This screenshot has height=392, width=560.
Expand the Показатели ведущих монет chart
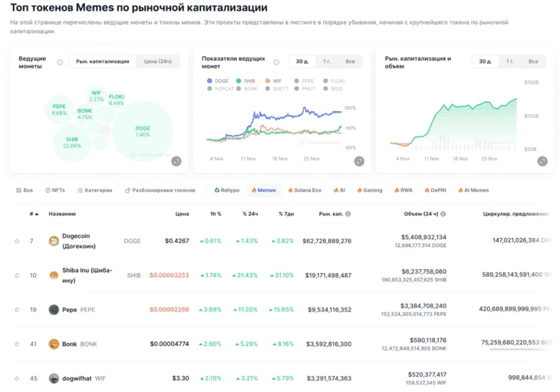tap(359, 161)
